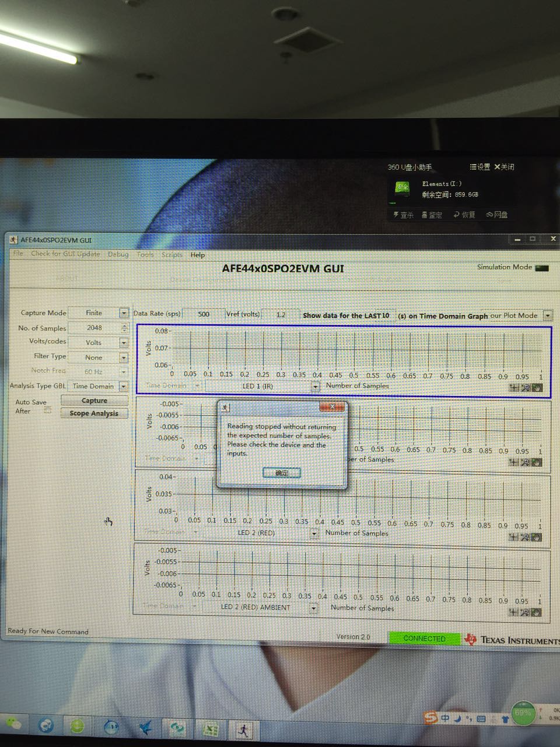560x747 pixels.
Task: Open the blue browser icon in taskbar
Action: [x=46, y=726]
